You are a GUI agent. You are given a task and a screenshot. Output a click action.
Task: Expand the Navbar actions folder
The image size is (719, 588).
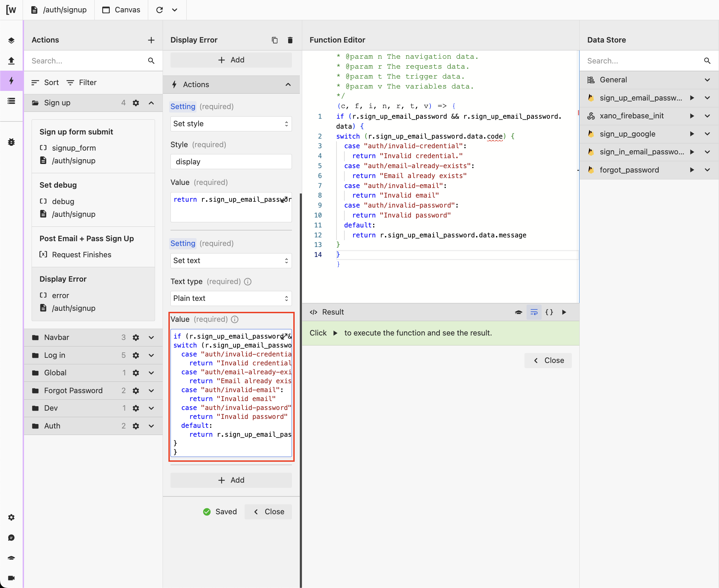click(x=151, y=338)
